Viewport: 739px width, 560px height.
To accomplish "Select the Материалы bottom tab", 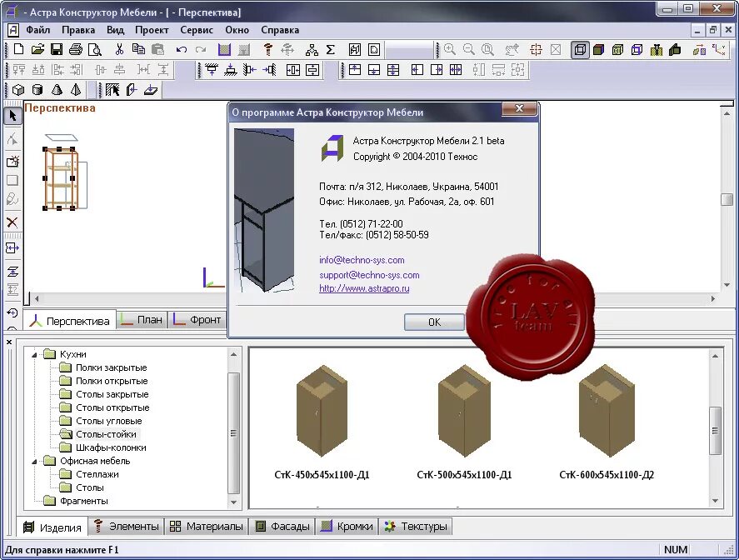I will (207, 526).
